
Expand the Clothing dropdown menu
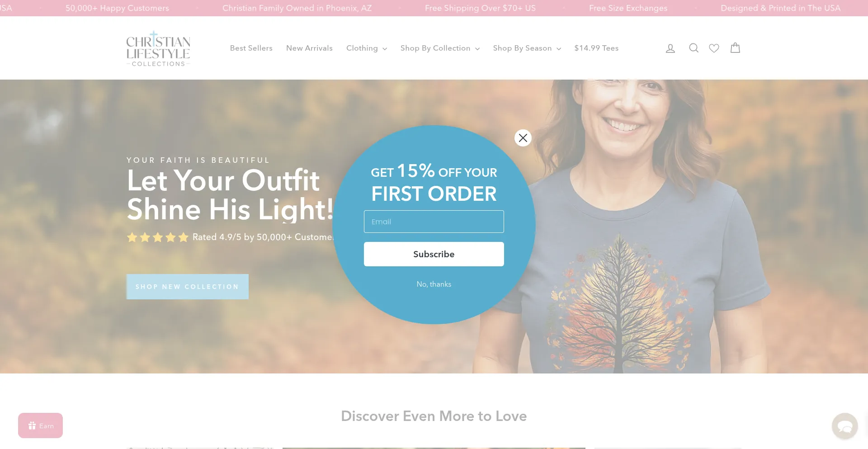click(367, 48)
